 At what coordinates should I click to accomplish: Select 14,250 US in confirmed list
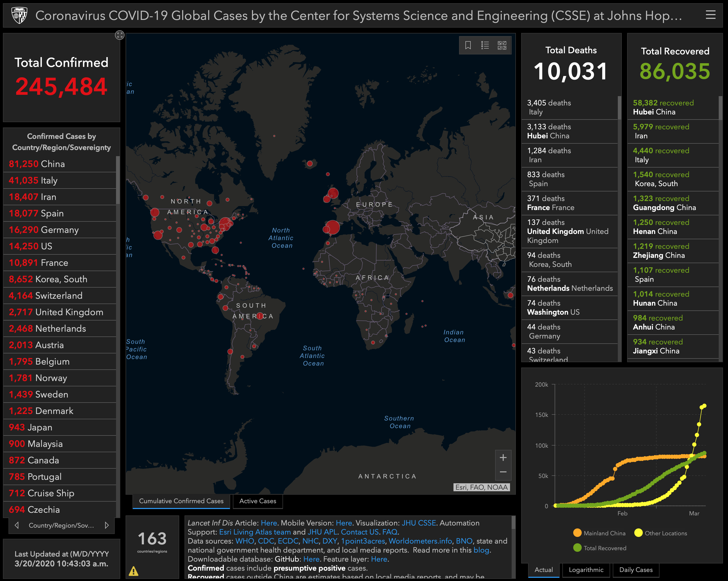[x=60, y=247]
